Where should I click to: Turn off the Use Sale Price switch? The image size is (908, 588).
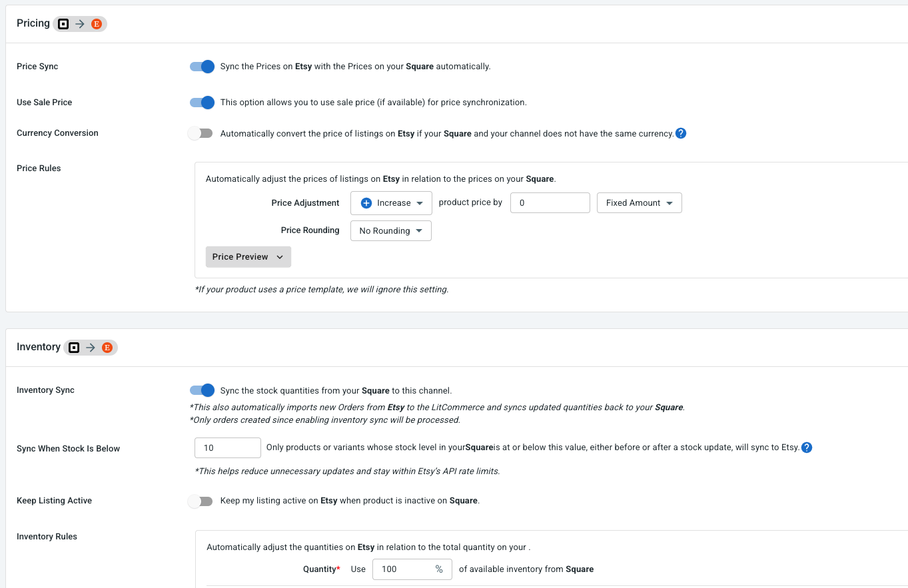[x=202, y=103]
